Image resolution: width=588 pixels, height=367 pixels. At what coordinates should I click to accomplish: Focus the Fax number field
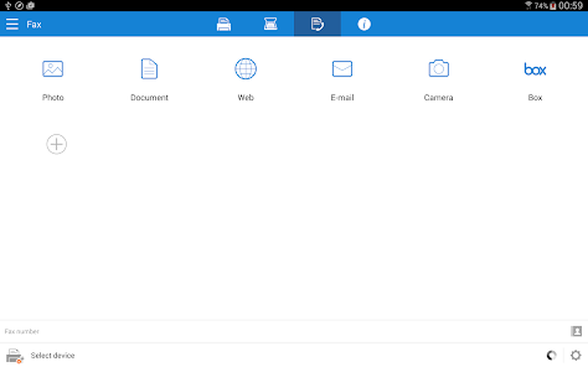[x=284, y=332]
